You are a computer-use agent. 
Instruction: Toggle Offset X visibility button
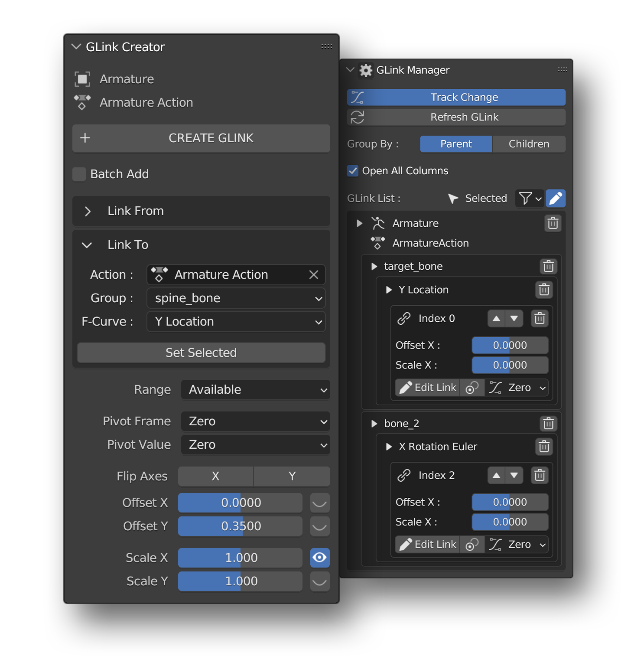pyautogui.click(x=320, y=503)
